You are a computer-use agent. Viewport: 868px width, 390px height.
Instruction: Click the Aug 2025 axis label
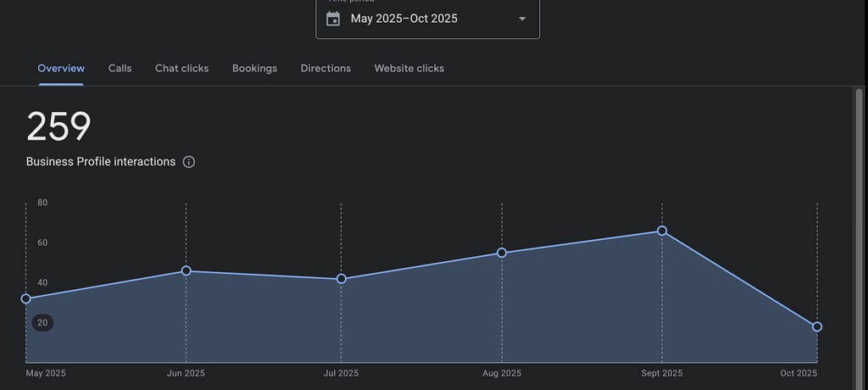click(502, 373)
